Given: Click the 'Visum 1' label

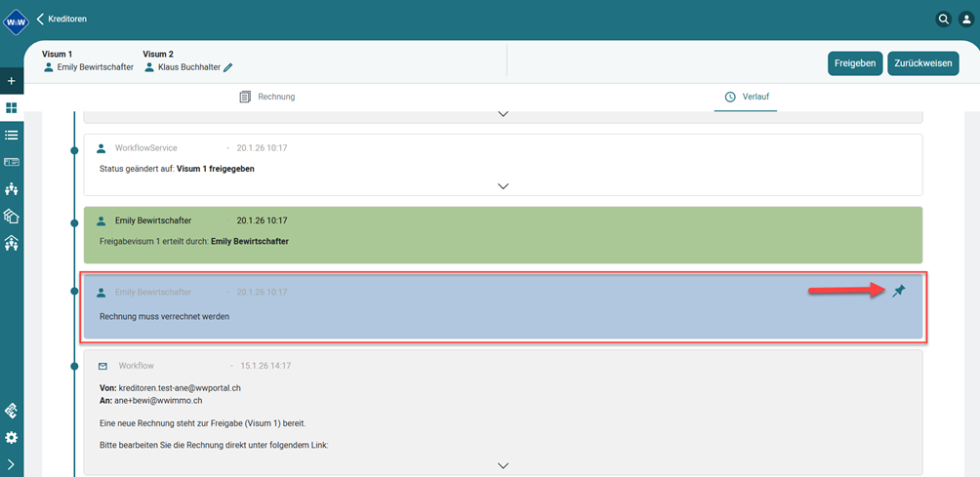Looking at the screenshot, I should coord(57,54).
